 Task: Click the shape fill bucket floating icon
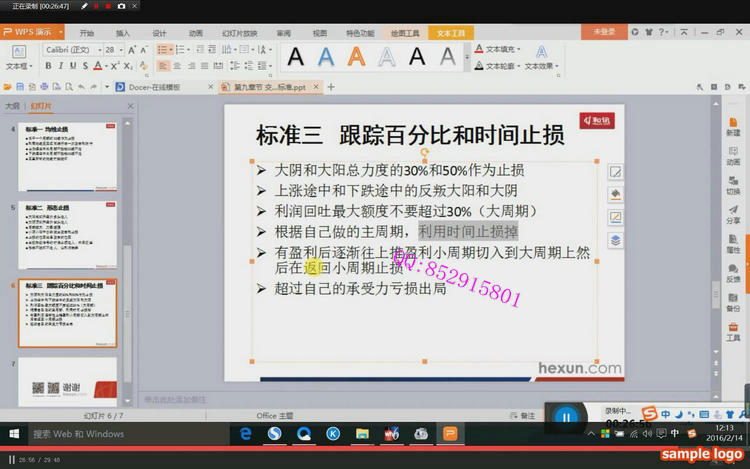coord(616,194)
